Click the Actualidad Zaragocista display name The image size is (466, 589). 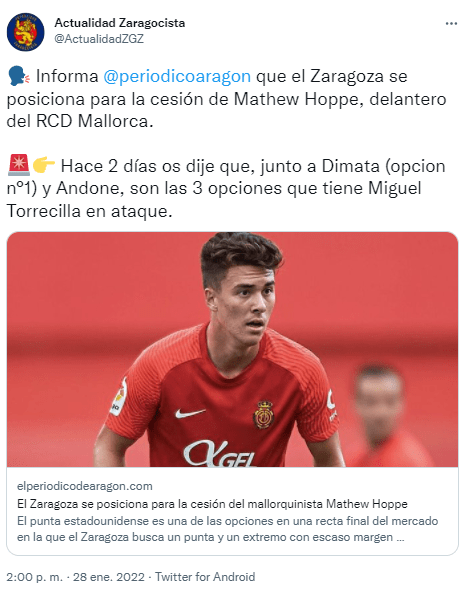tap(120, 23)
